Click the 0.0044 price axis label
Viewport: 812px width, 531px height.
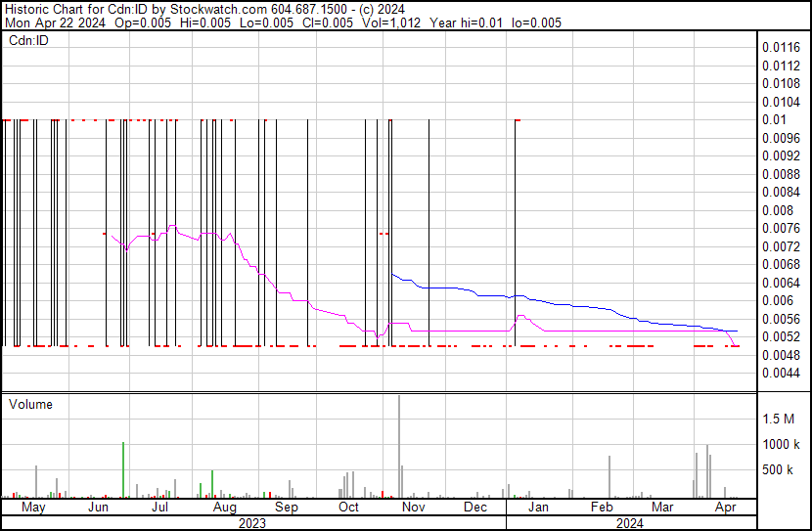click(x=782, y=373)
